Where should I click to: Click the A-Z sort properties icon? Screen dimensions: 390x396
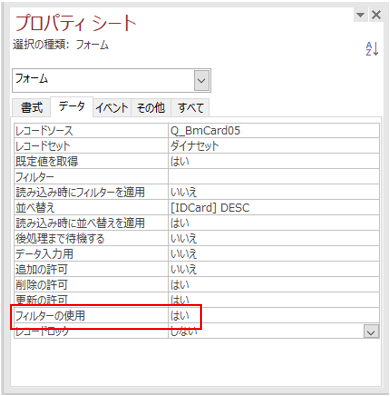click(x=372, y=49)
